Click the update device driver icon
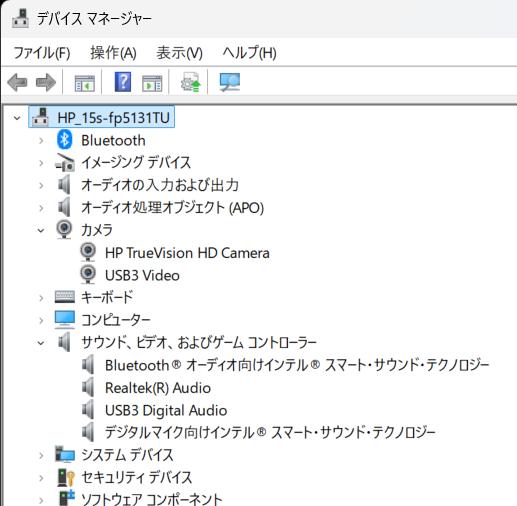The height and width of the screenshot is (506, 517). tap(191, 82)
